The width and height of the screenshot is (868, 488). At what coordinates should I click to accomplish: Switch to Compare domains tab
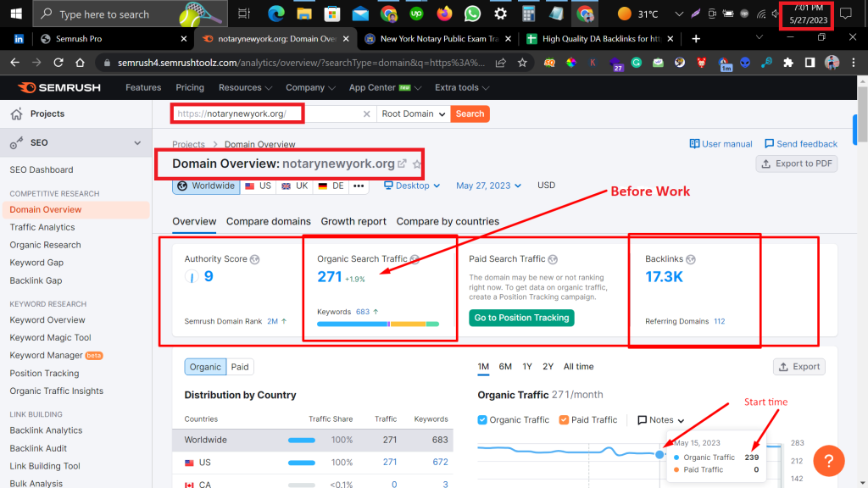(269, 221)
